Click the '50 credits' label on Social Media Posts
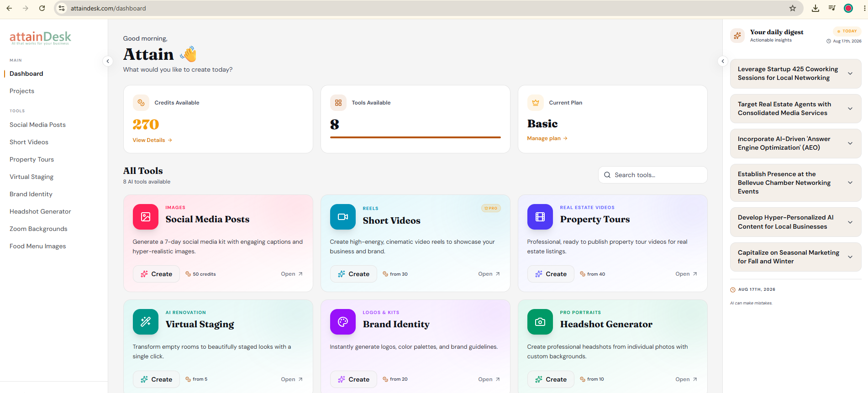The height and width of the screenshot is (393, 868). [204, 274]
